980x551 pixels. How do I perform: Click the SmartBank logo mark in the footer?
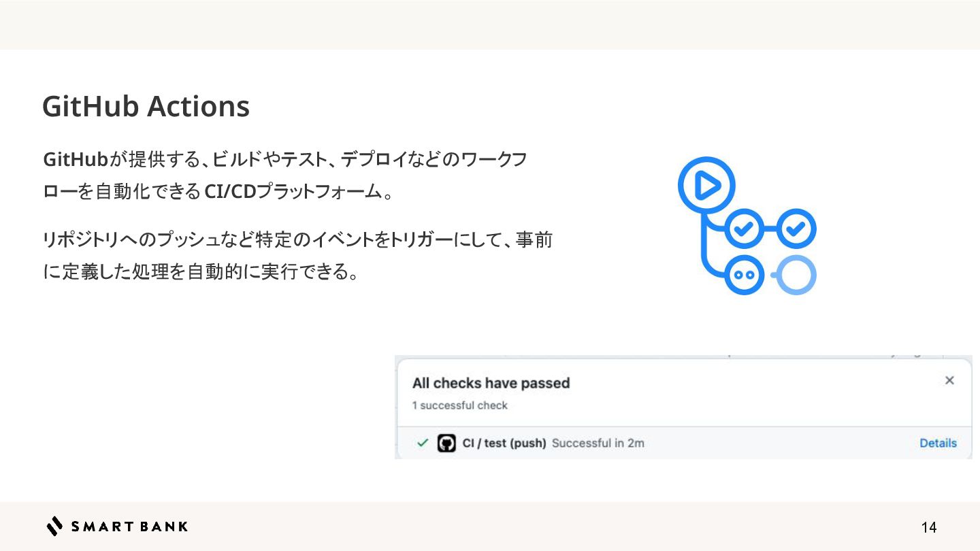(55, 526)
